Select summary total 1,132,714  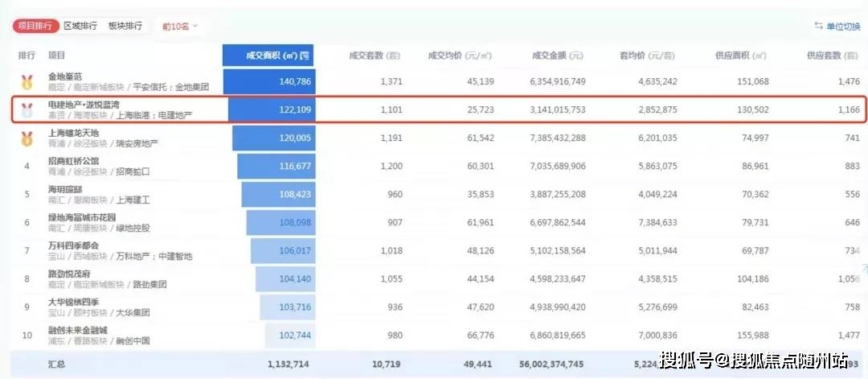point(288,365)
